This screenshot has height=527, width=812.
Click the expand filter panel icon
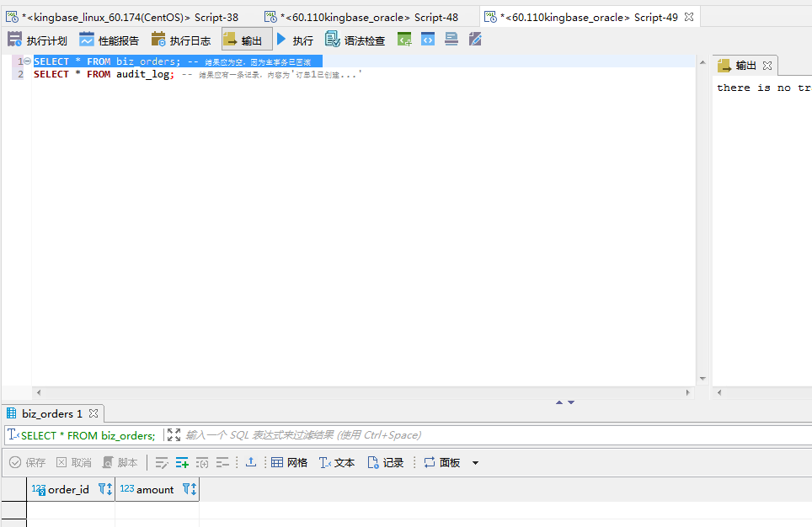(x=174, y=435)
